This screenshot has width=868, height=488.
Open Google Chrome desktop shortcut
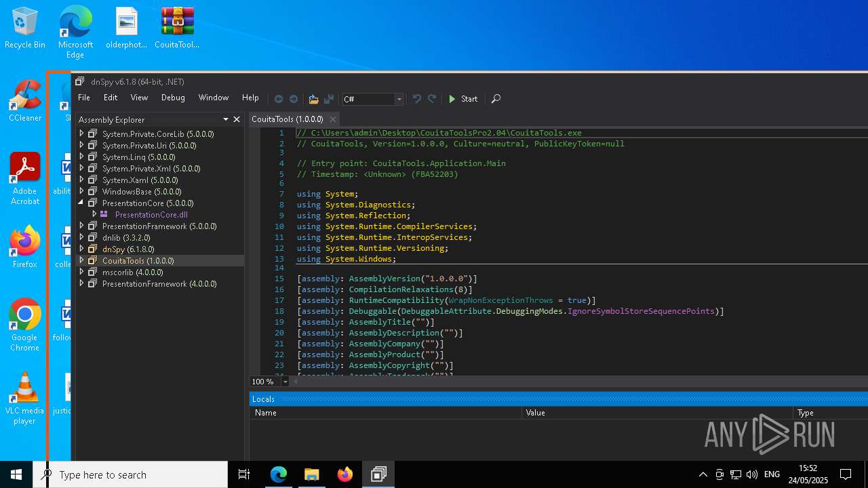[25, 325]
